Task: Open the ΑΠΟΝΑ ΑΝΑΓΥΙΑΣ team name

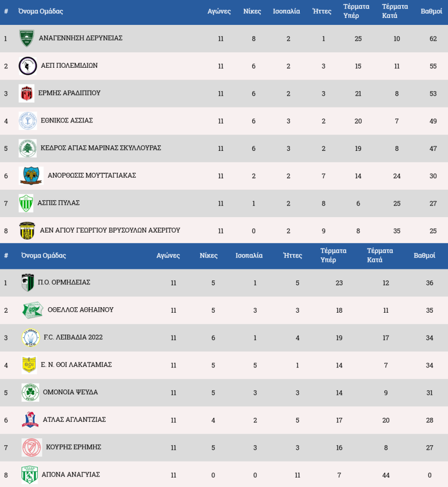Action: point(71,475)
